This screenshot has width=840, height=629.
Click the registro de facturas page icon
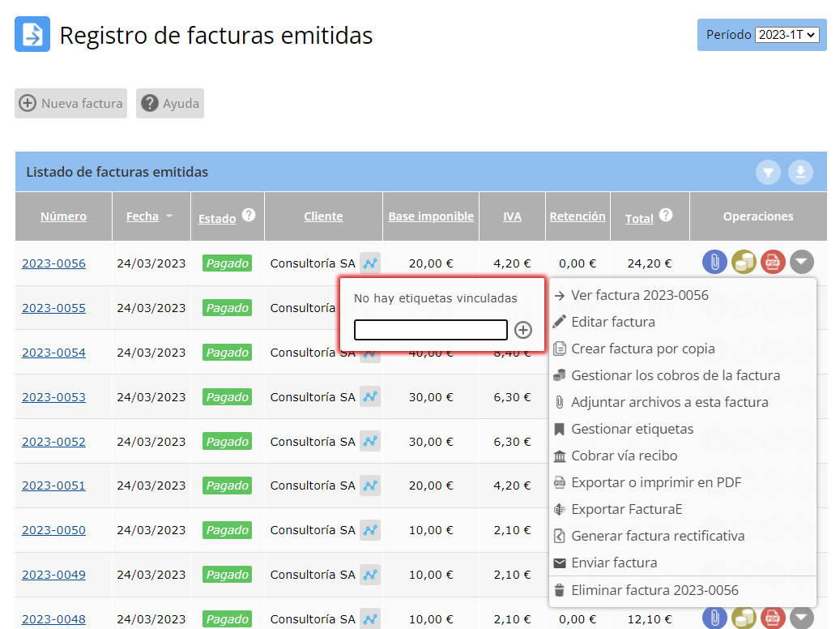point(32,34)
